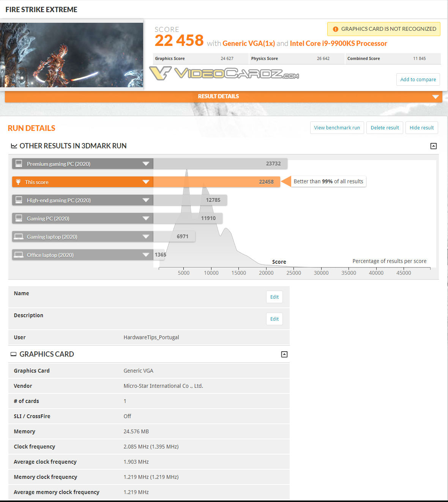
Task: Click the Premium gaming PC score bar 23732
Action: pyautogui.click(x=220, y=164)
